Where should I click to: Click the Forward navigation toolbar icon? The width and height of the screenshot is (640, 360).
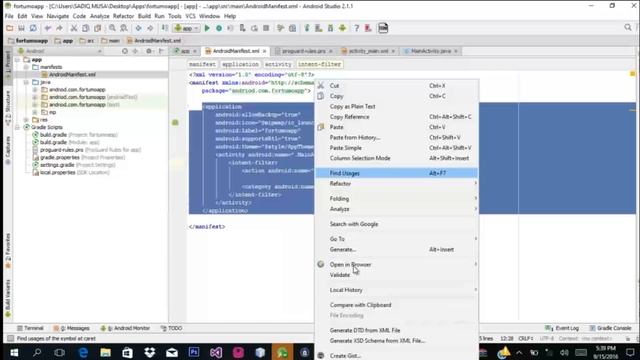tap(150, 28)
